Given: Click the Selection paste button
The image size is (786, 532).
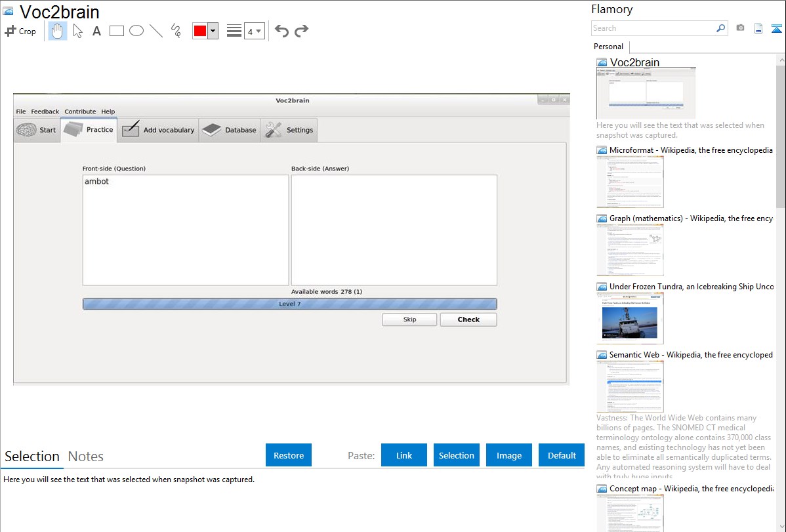Looking at the screenshot, I should [x=457, y=455].
